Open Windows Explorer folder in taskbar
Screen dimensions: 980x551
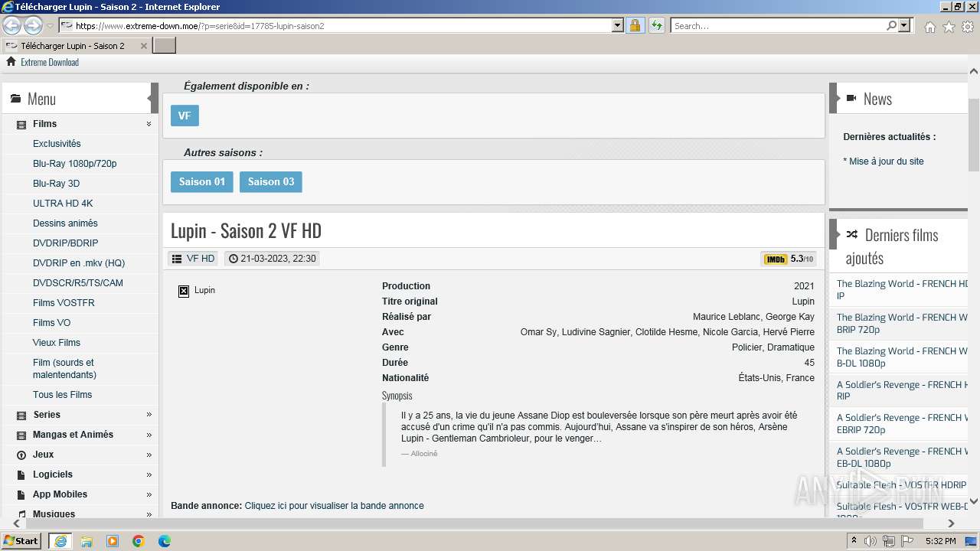(x=87, y=541)
